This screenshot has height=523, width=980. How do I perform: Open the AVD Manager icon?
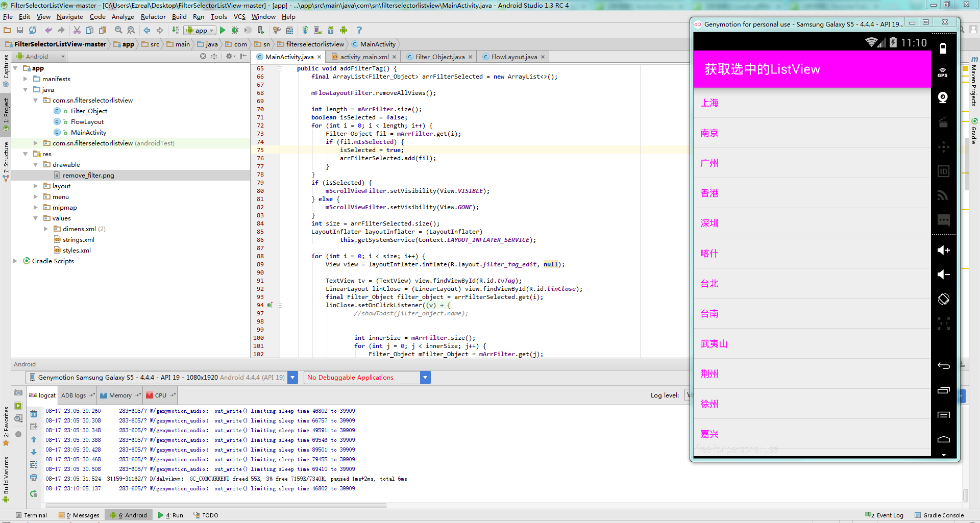point(317,30)
